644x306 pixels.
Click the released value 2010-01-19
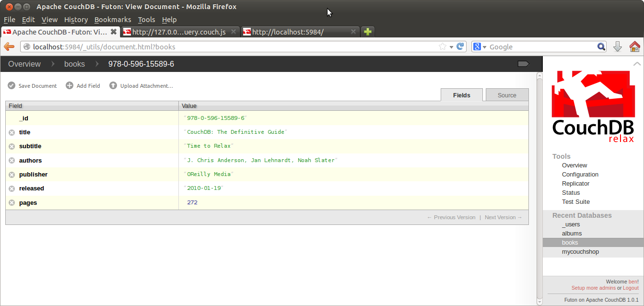click(x=204, y=188)
